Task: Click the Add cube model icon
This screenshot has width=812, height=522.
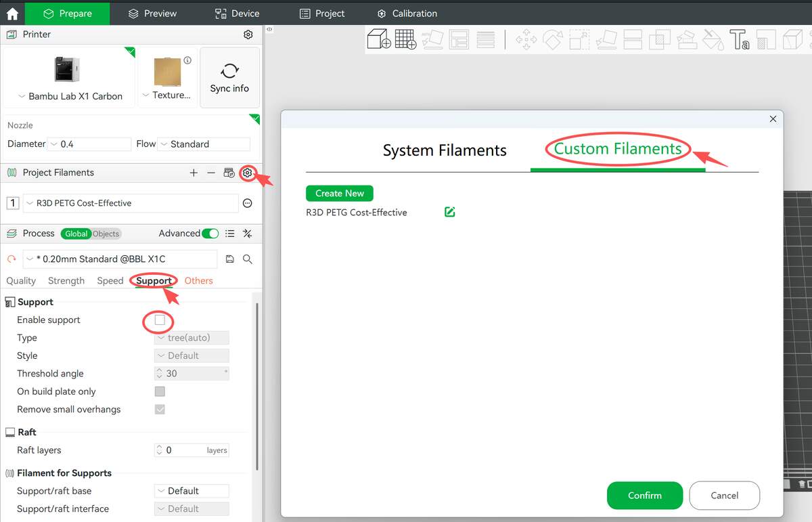Action: [x=379, y=39]
